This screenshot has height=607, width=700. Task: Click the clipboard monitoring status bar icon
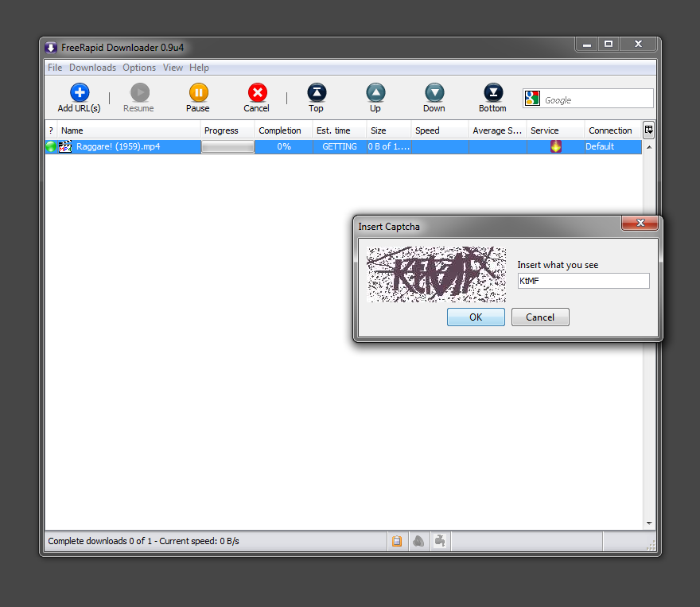point(397,542)
